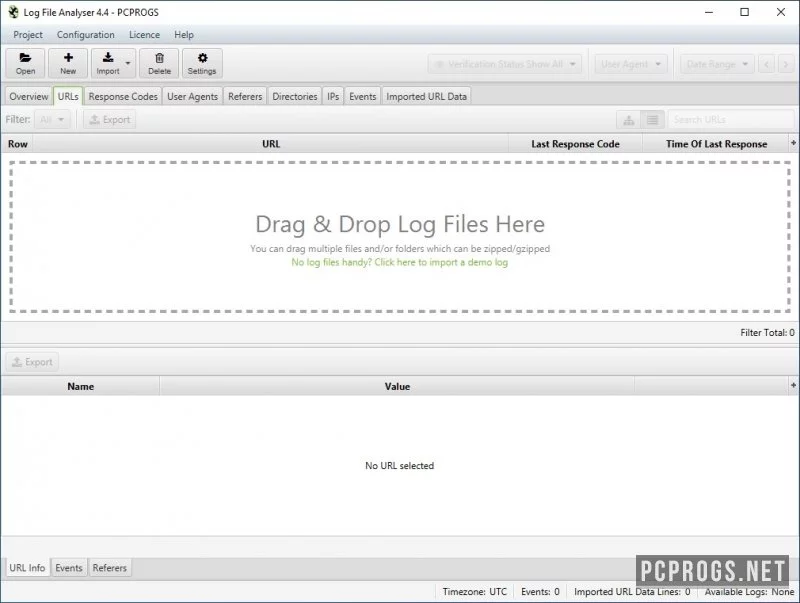This screenshot has width=800, height=603.
Task: Open the Licence menu
Action: coord(144,35)
